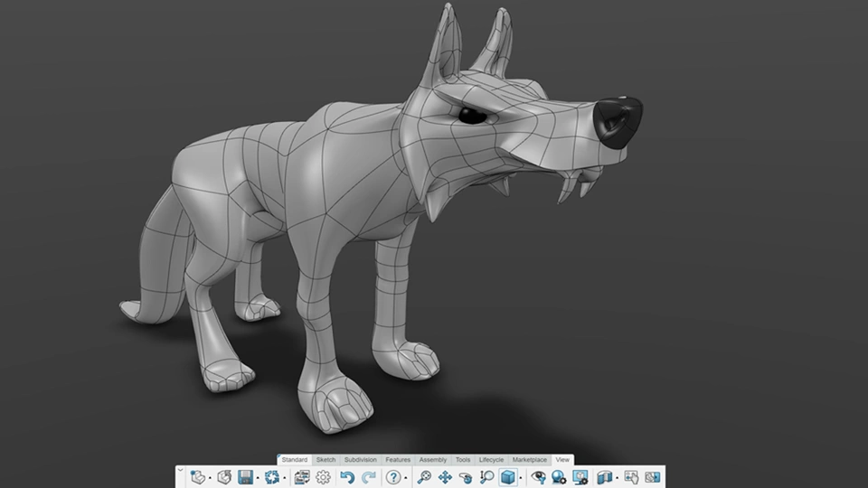868x488 pixels.
Task: Open the Standard tab
Action: point(294,460)
